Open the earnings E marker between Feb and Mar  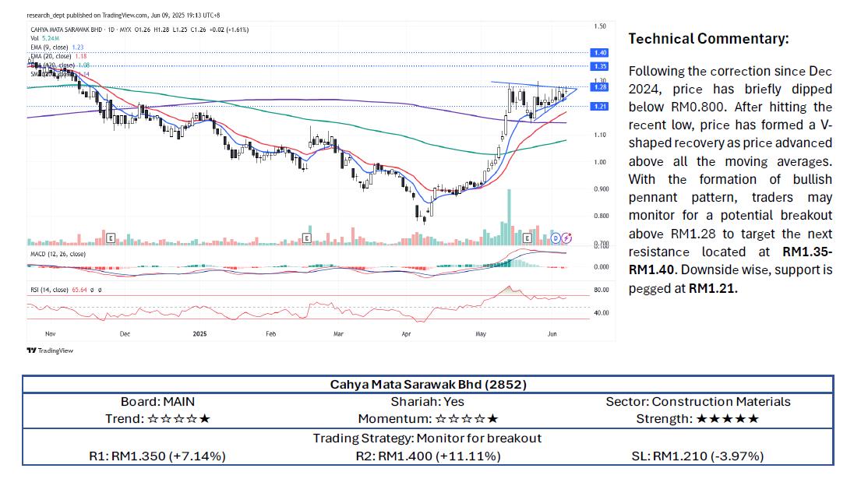(307, 238)
